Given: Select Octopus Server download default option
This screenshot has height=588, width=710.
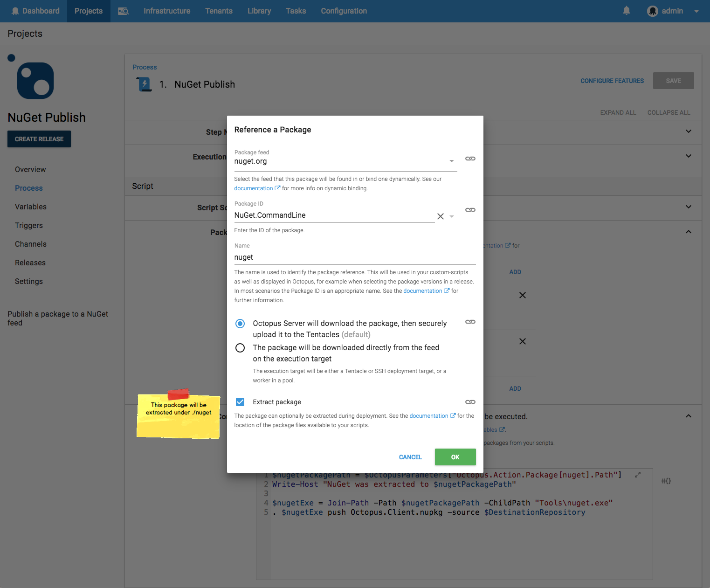Looking at the screenshot, I should coord(240,323).
